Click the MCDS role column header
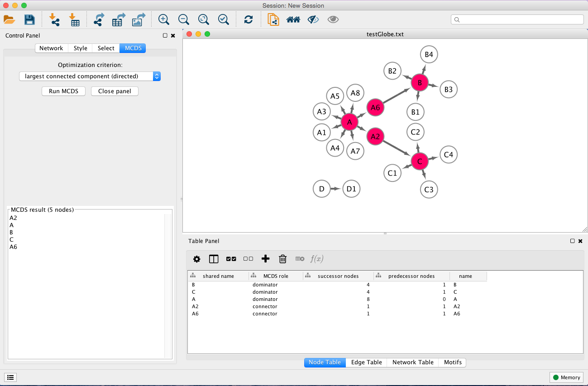 [276, 276]
